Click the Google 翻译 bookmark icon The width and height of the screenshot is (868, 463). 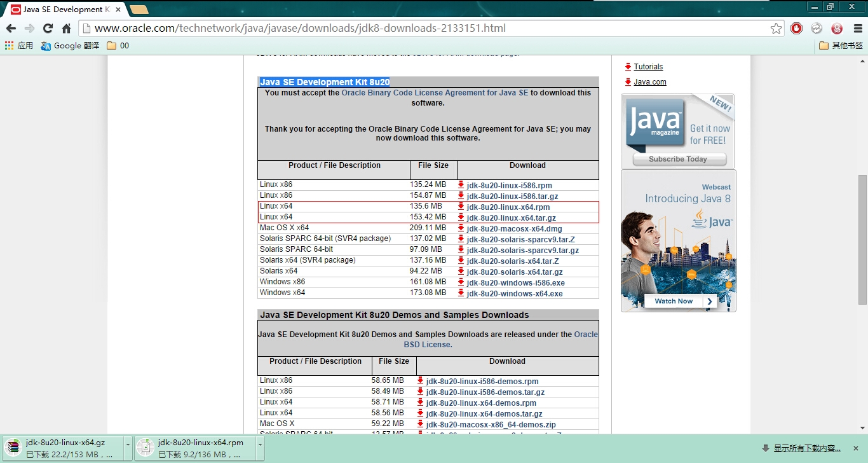(x=44, y=45)
